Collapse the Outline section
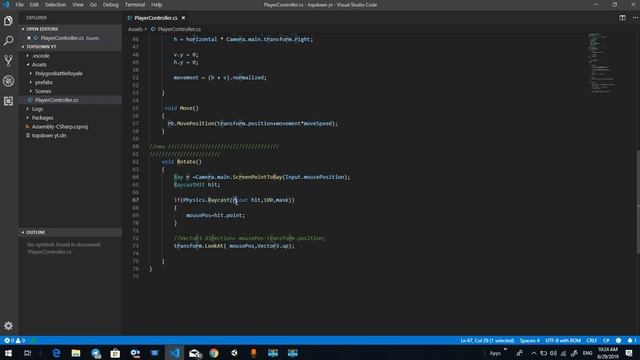 (70, 232)
